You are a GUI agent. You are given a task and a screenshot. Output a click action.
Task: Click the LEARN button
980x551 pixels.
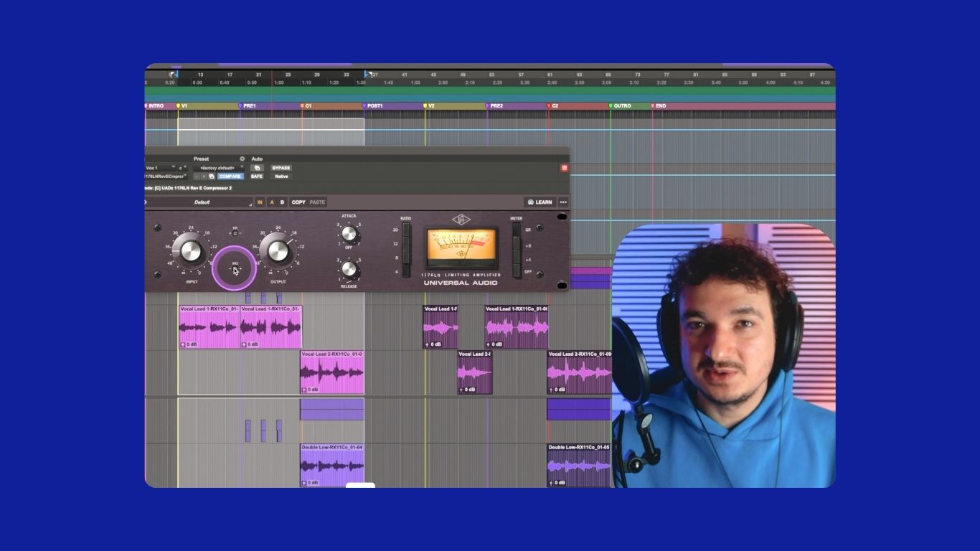(540, 202)
